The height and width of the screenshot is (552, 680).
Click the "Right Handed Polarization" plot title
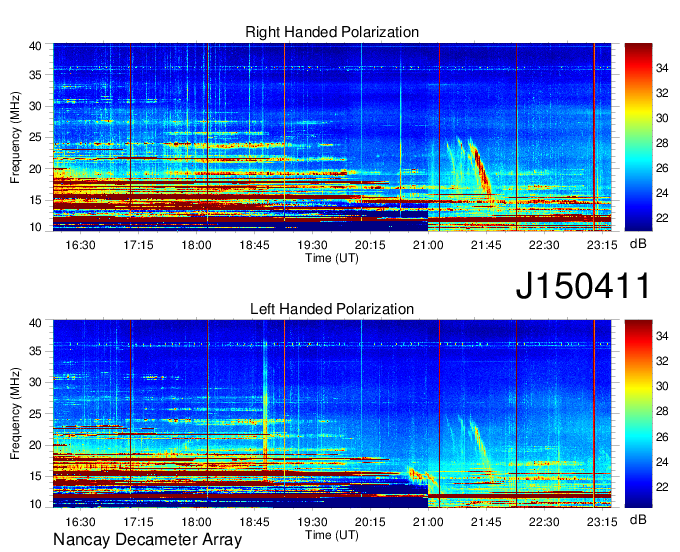click(x=332, y=32)
